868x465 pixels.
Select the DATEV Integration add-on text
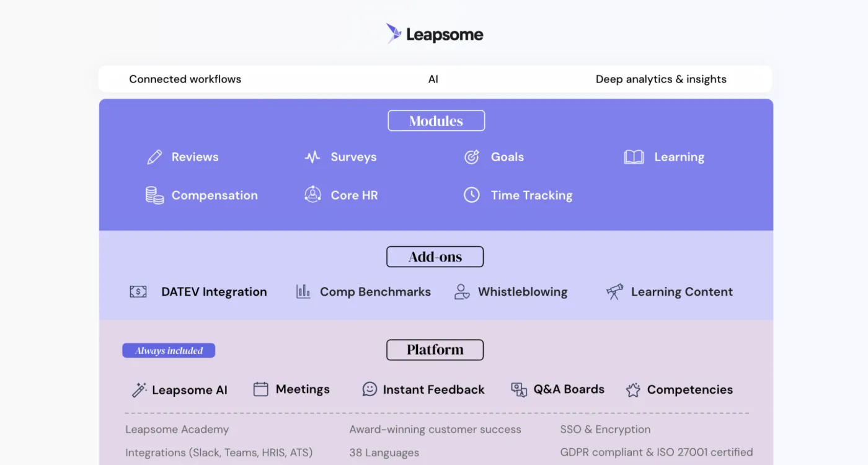(214, 291)
